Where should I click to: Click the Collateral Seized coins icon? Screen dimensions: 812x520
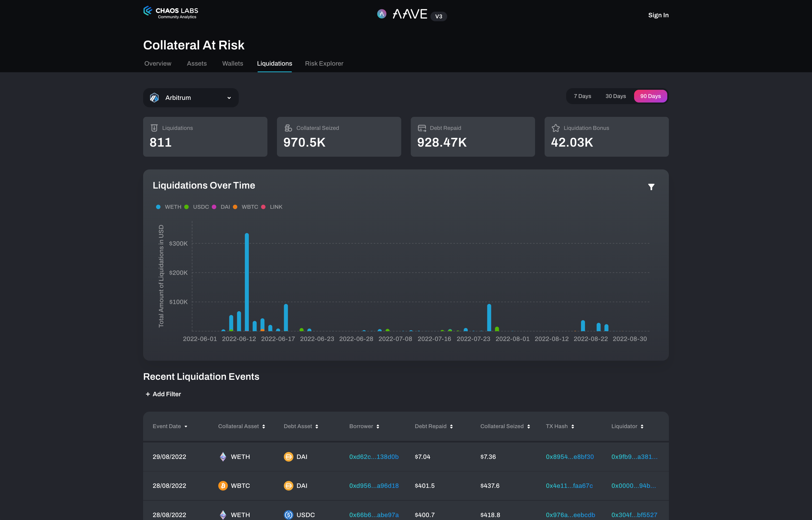(288, 128)
